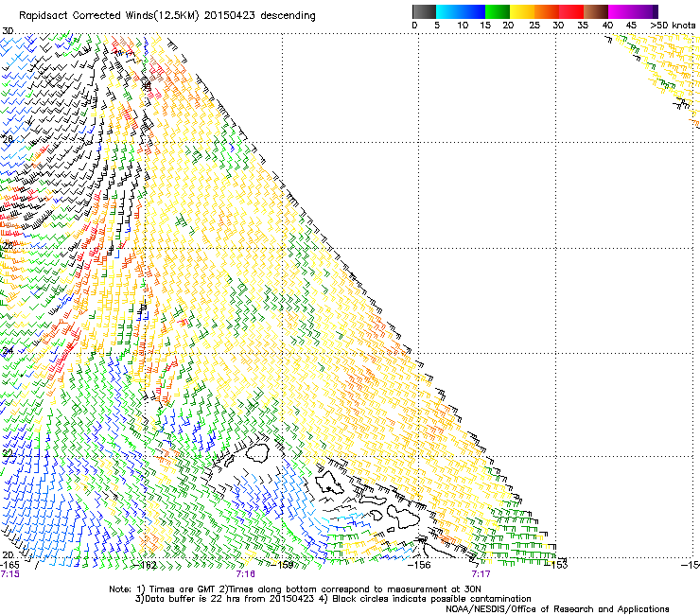
Task: Click the '>50 knots' legend label
Action: [673, 26]
